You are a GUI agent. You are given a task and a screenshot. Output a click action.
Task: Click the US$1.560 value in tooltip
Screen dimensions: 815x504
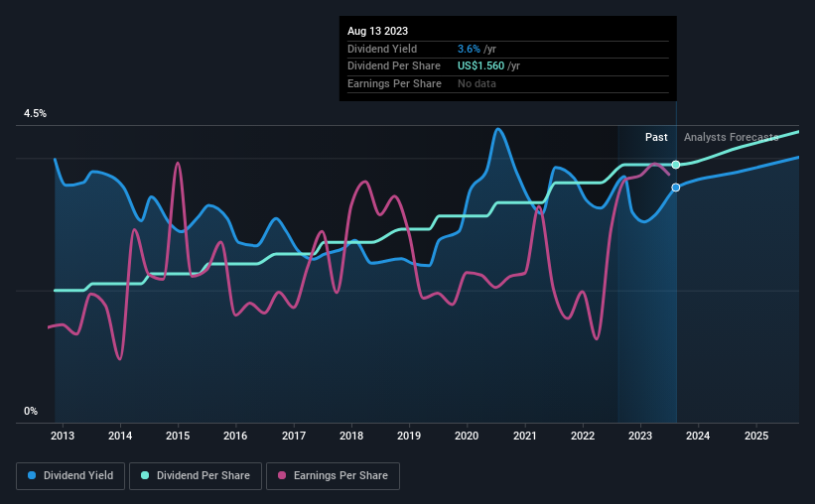(x=480, y=66)
